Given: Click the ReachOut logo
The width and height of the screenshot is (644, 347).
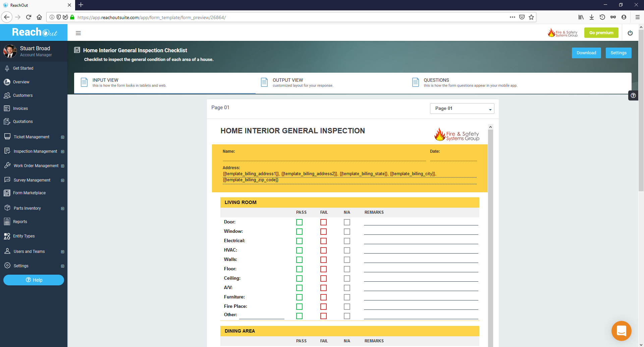Looking at the screenshot, I should (34, 32).
